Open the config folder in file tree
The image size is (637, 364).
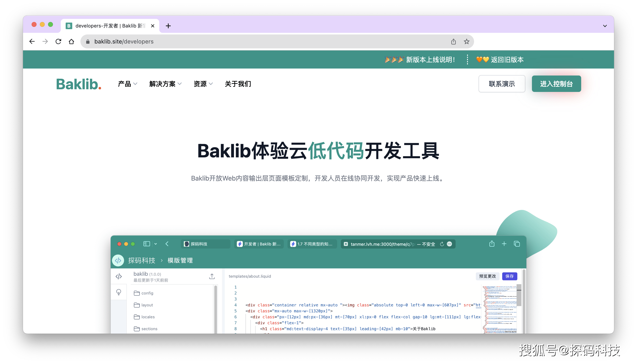(x=147, y=293)
